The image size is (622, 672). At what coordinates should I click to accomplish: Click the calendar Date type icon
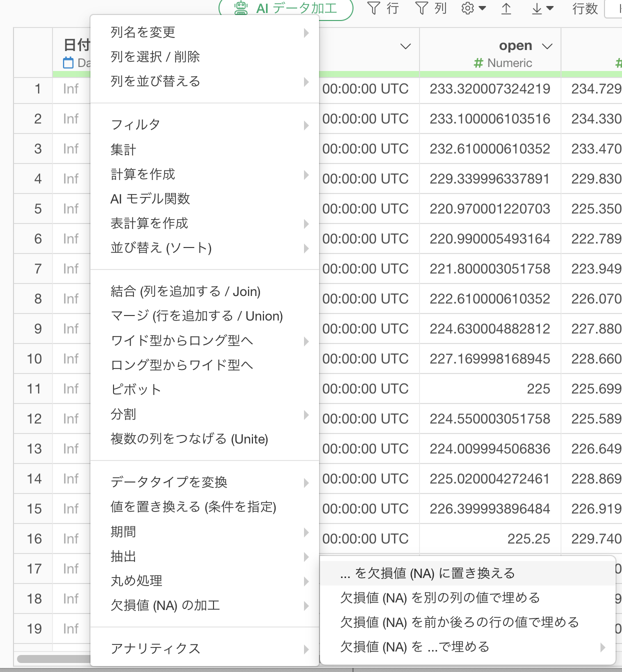[68, 63]
